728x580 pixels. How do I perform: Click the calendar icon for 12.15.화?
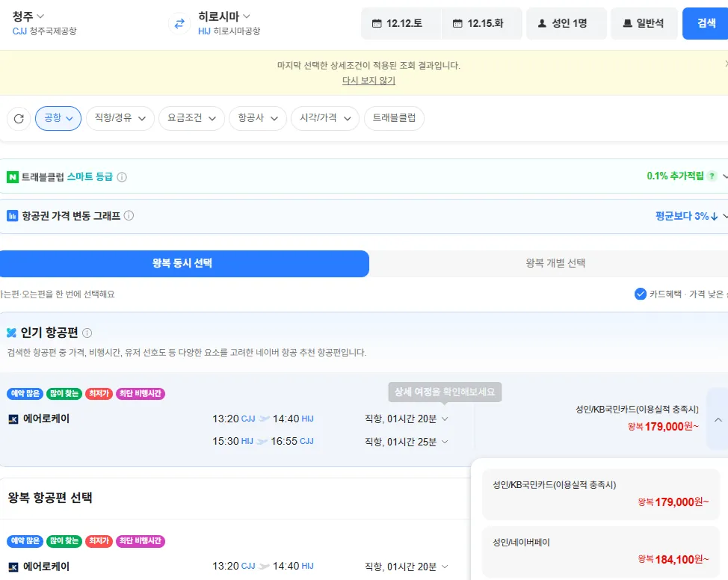457,23
